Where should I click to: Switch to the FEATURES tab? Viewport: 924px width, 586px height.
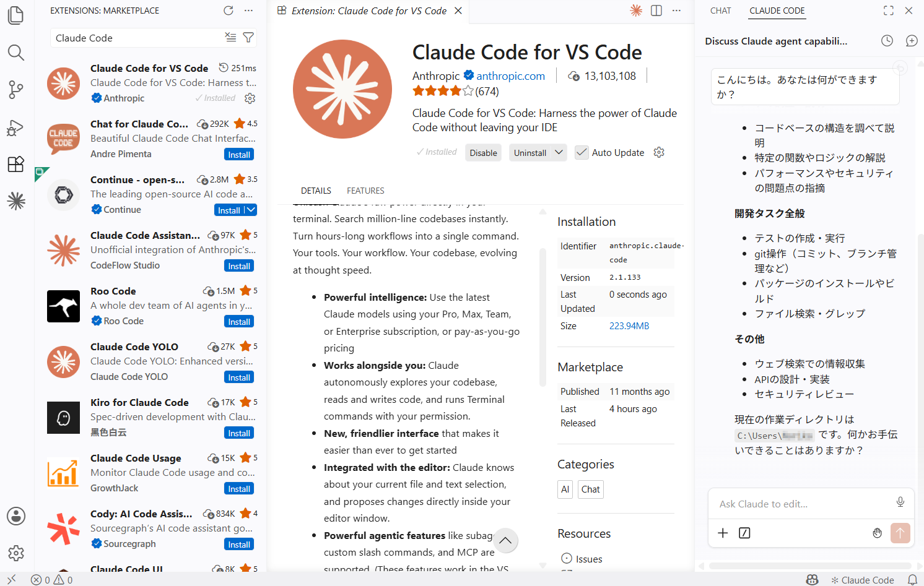(x=365, y=191)
